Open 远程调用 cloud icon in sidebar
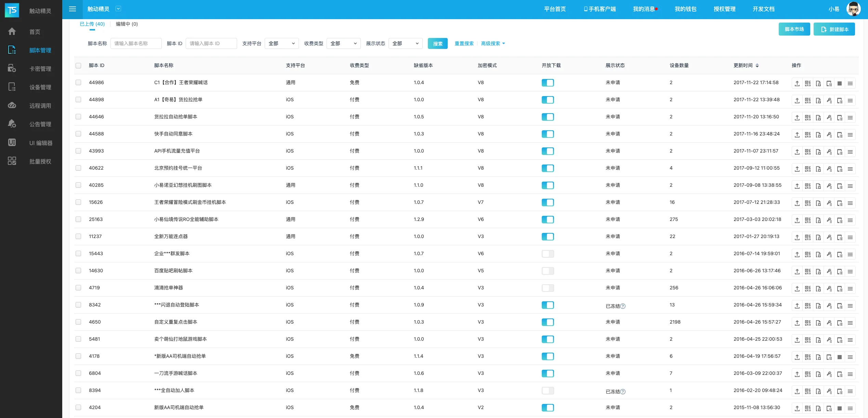This screenshot has width=868, height=418. 12,106
